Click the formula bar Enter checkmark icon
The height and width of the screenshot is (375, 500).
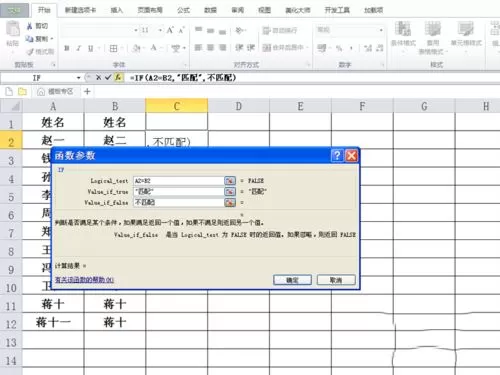tap(108, 78)
